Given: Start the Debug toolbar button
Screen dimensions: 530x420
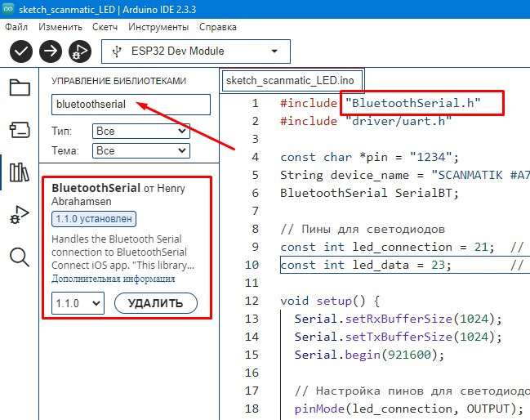Looking at the screenshot, I should [x=80, y=51].
